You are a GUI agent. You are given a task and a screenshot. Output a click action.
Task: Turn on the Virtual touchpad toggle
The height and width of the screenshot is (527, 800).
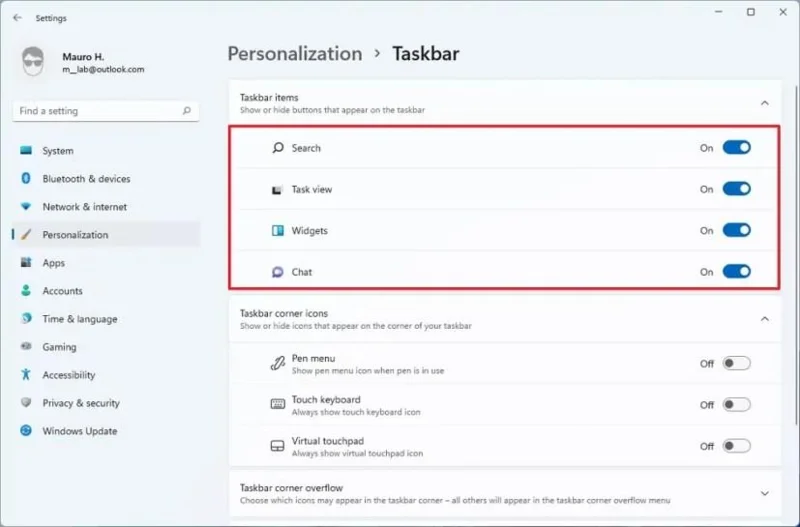737,446
